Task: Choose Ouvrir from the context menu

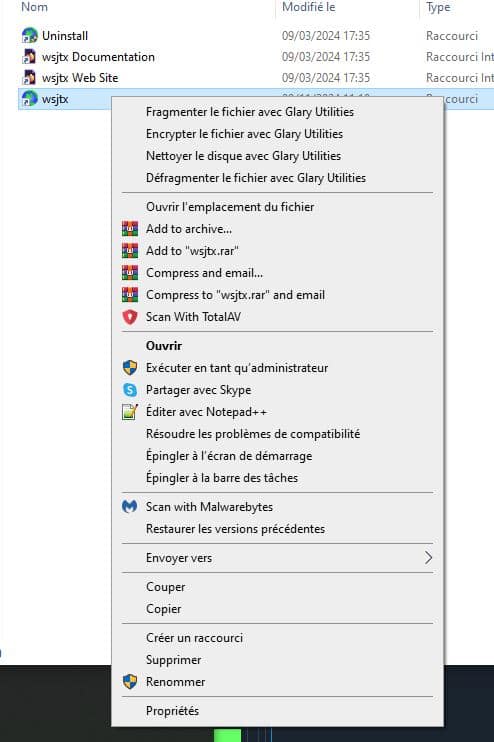Action: pos(164,346)
